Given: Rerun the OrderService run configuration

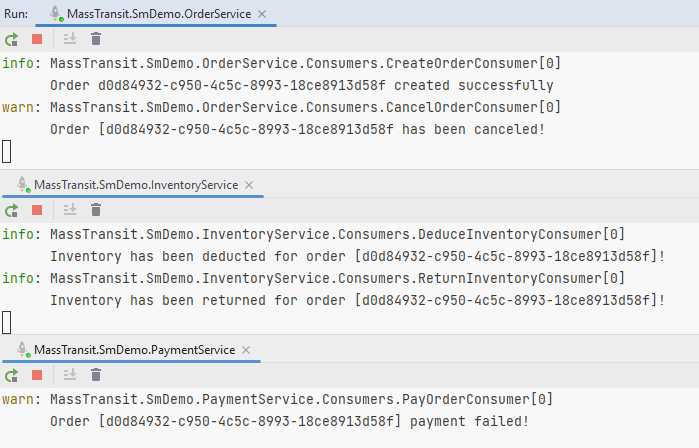Looking at the screenshot, I should point(12,39).
